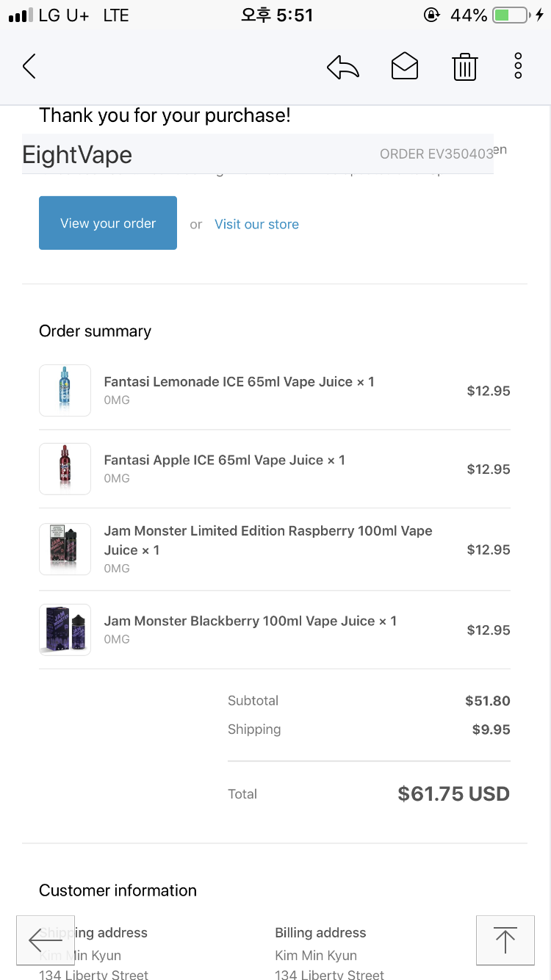Tap the back chevron in the mail header
Viewport: 551px width, 980px height.
point(29,67)
